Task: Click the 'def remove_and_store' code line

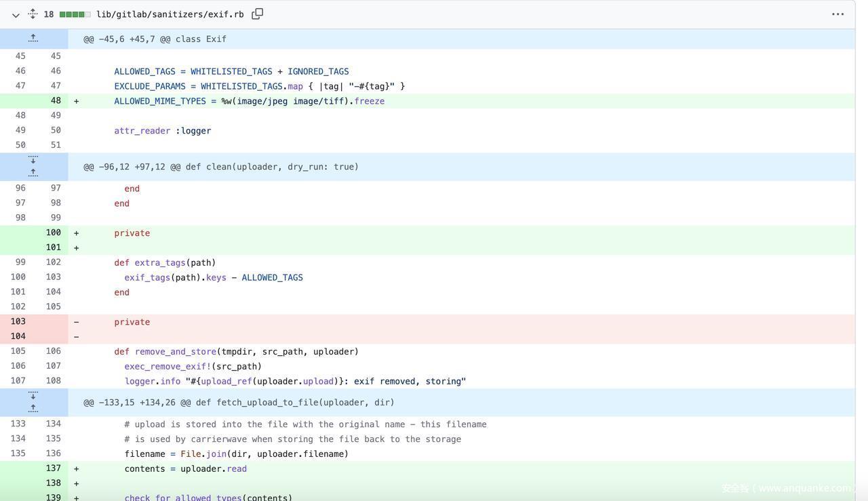Action: (x=236, y=352)
